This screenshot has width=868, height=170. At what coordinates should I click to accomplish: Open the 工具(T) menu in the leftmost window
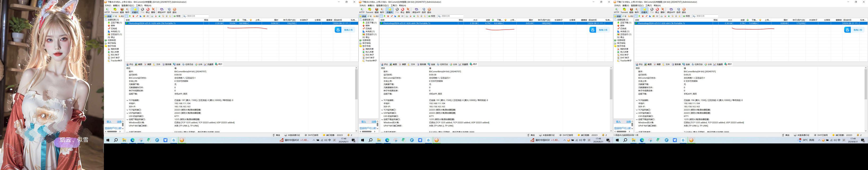coord(139,5)
